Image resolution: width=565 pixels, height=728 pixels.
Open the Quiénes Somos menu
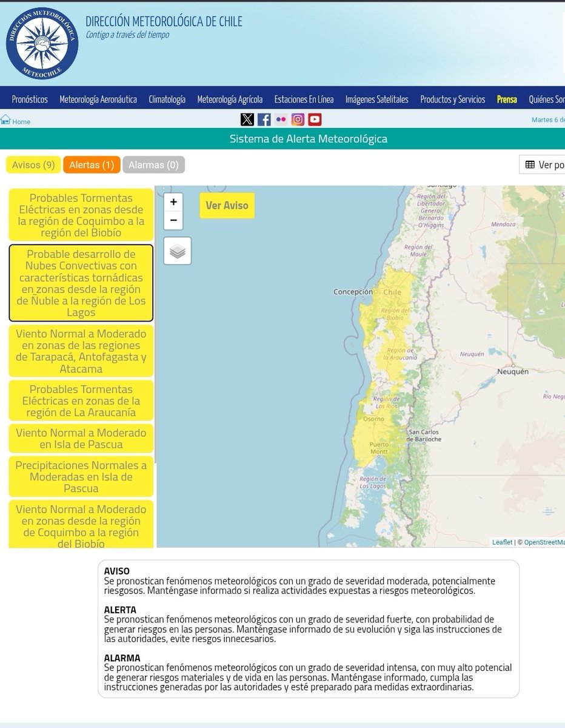546,99
